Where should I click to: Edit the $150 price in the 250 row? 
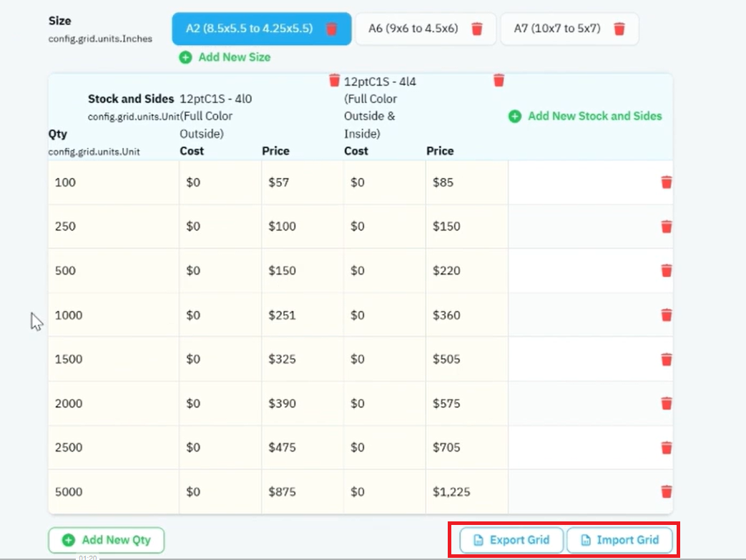coord(467,227)
